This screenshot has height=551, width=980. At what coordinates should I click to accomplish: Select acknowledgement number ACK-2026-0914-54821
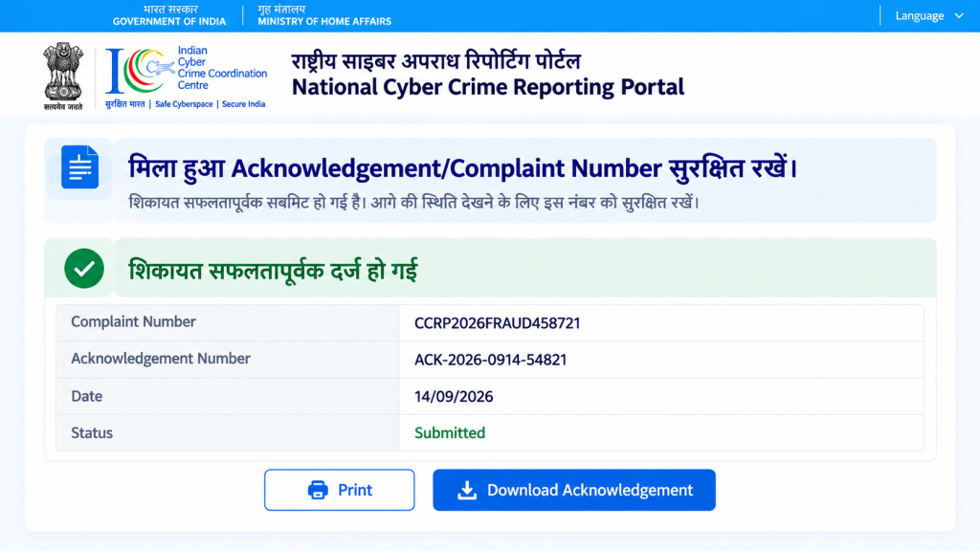point(491,360)
